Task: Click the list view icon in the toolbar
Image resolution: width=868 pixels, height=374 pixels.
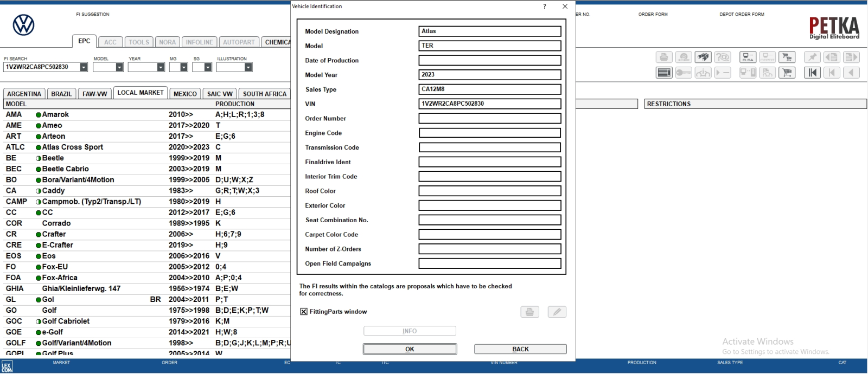Action: (x=664, y=72)
